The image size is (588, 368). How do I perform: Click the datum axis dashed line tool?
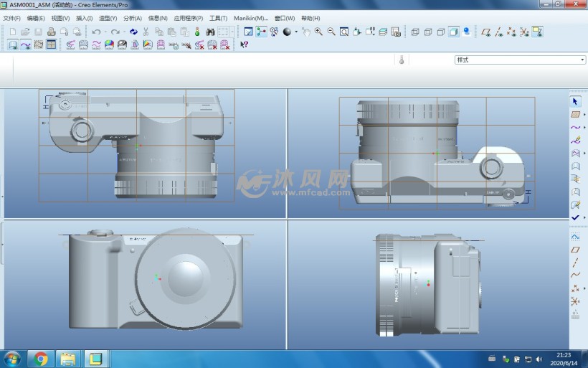[575, 263]
